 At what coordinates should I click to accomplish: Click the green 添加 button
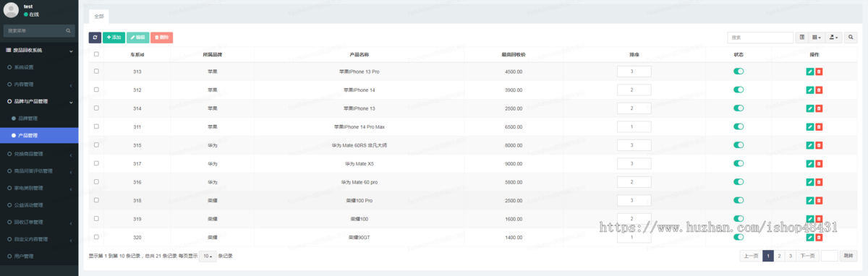pyautogui.click(x=114, y=37)
